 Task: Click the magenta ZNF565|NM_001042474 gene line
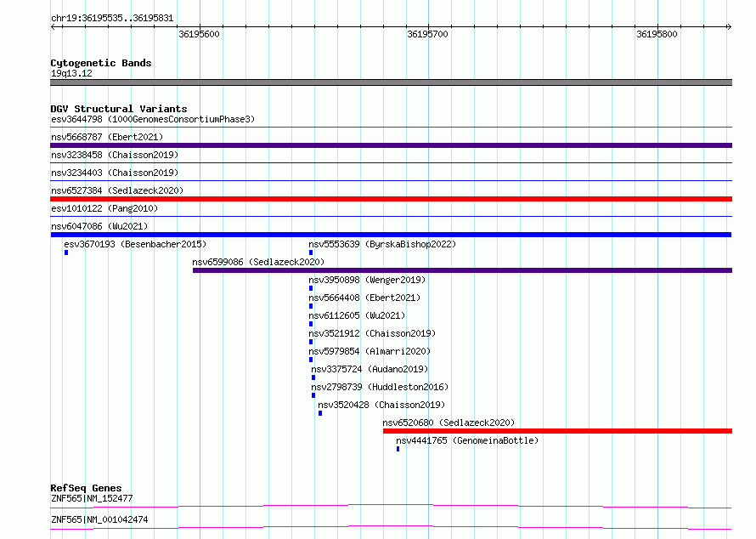(x=391, y=527)
